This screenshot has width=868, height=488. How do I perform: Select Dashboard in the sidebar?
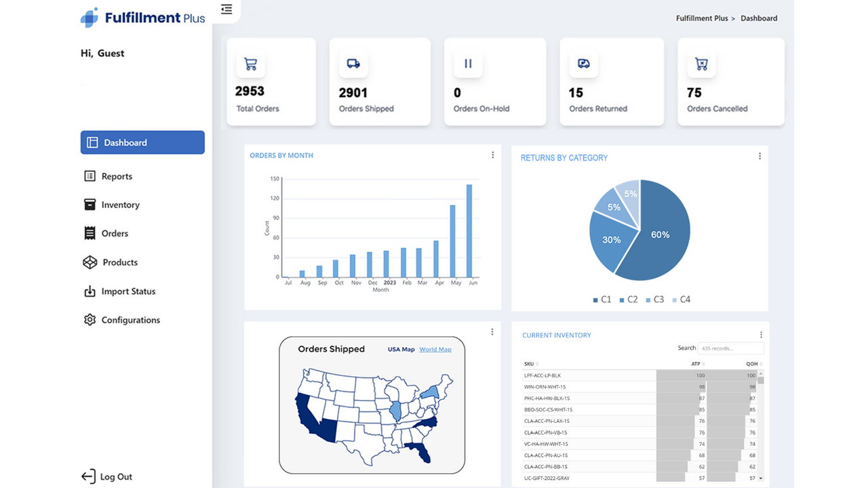pos(125,142)
